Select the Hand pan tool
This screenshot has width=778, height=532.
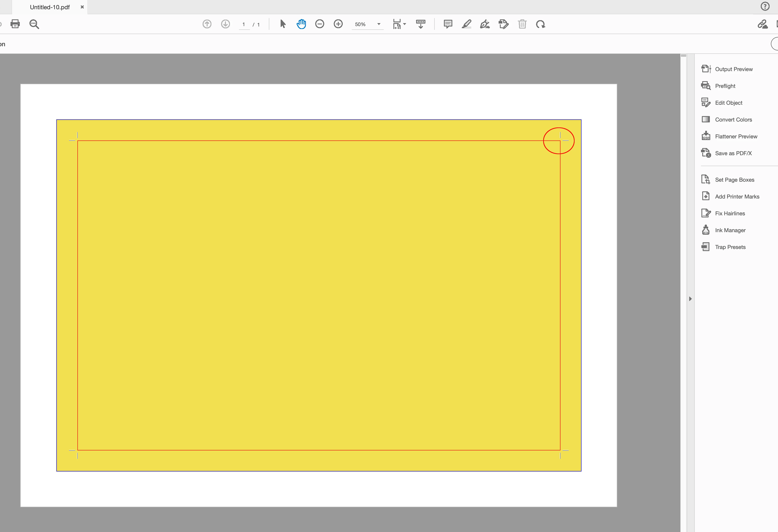(301, 24)
